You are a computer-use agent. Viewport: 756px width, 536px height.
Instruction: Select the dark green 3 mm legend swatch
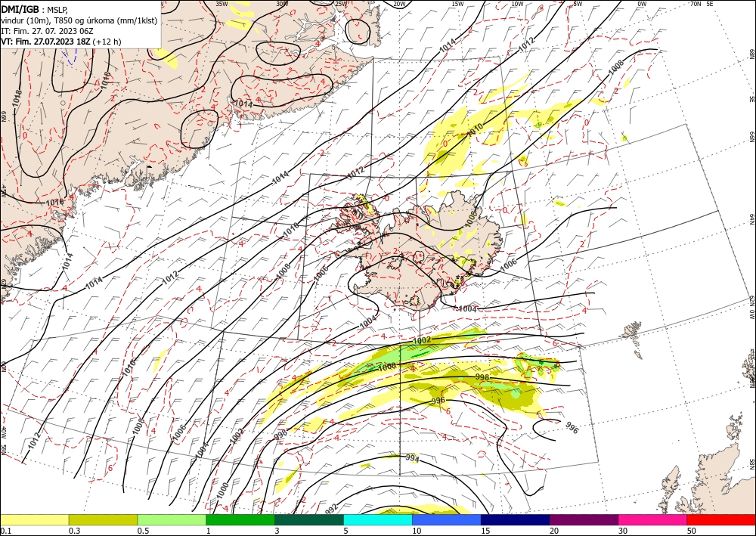click(x=309, y=519)
